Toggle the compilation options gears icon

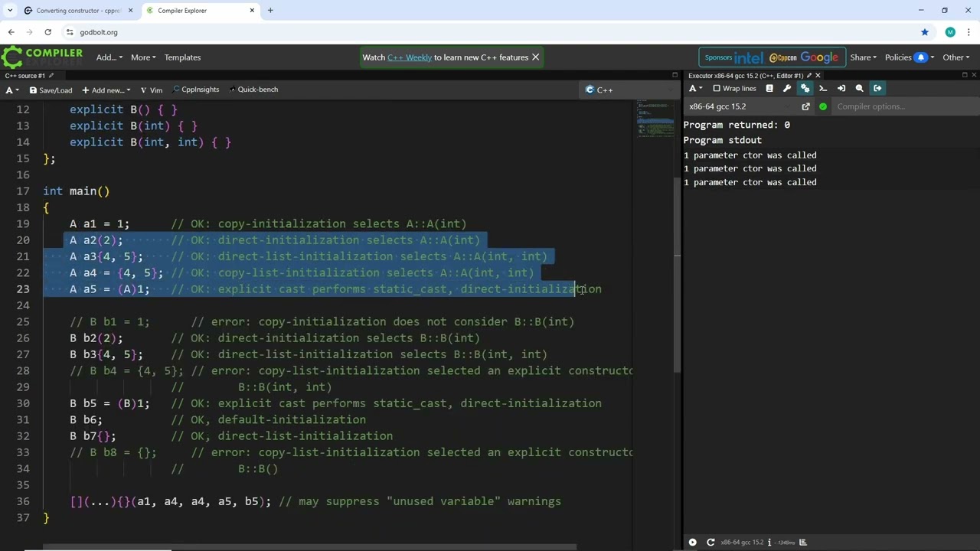(x=805, y=89)
